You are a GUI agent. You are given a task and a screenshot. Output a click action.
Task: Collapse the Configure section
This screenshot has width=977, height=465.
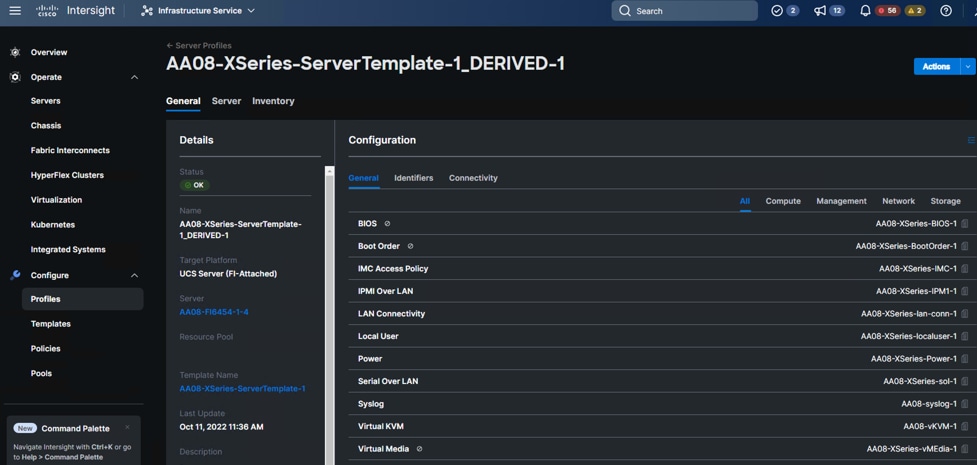click(134, 276)
